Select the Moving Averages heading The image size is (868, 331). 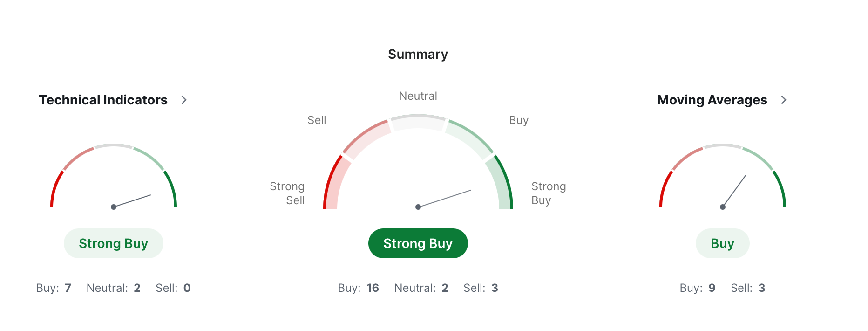point(712,100)
